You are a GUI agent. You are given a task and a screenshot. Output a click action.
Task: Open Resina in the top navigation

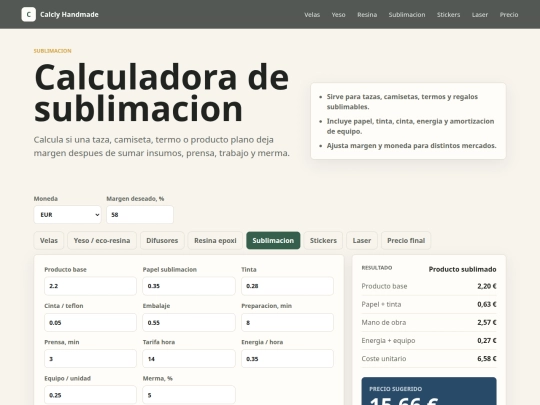(x=367, y=15)
